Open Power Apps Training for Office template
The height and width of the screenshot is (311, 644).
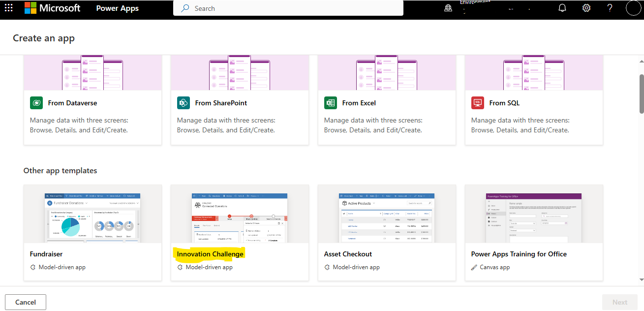[x=533, y=232]
